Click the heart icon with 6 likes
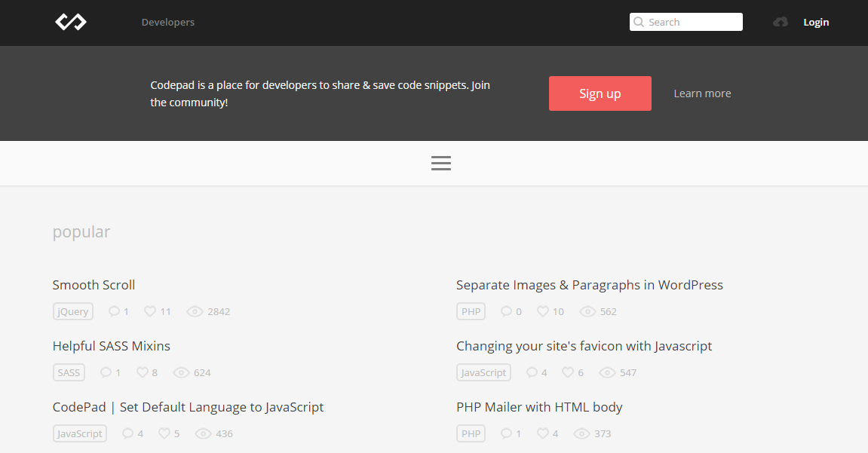 point(568,372)
